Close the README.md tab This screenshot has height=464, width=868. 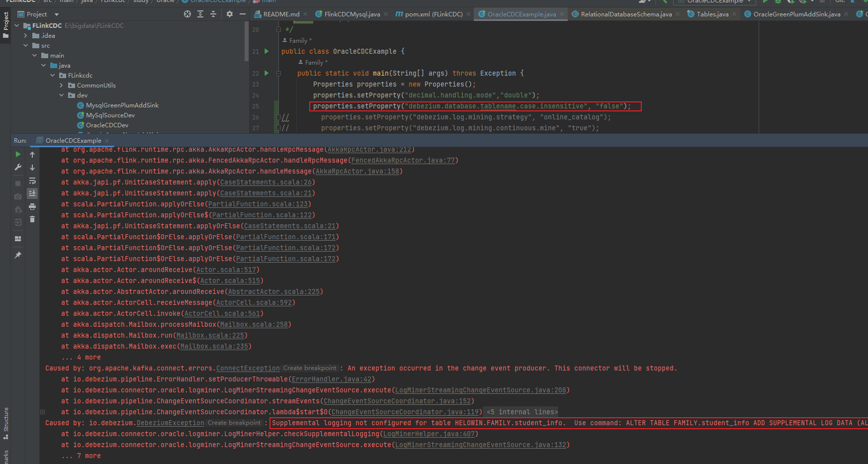coord(305,14)
